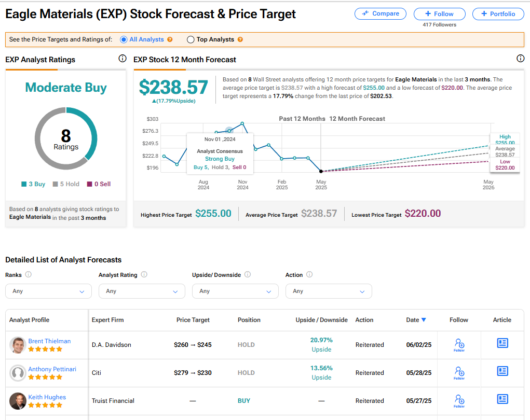Click info icon beside Upside/Downside filter label

click(x=248, y=274)
